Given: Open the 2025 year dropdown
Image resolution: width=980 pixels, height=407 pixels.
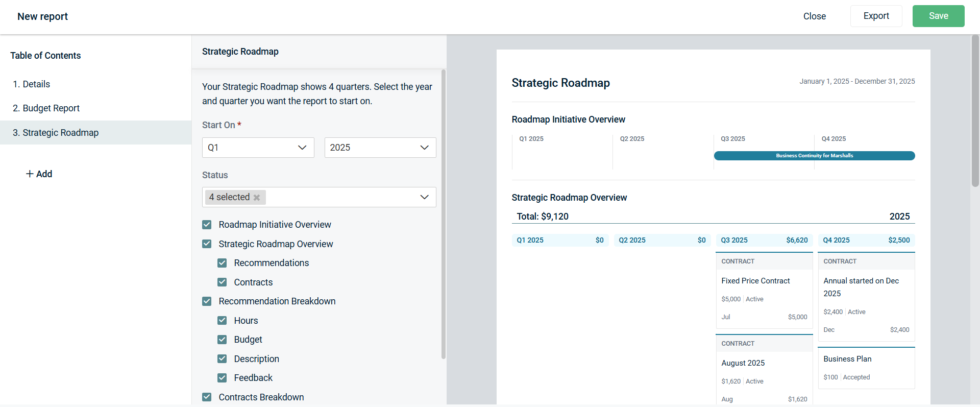Looking at the screenshot, I should [x=380, y=148].
